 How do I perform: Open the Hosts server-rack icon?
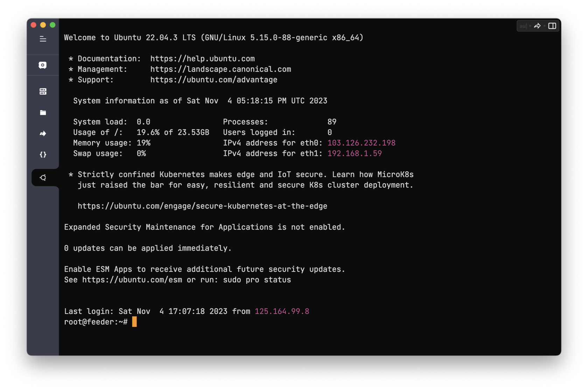[43, 91]
